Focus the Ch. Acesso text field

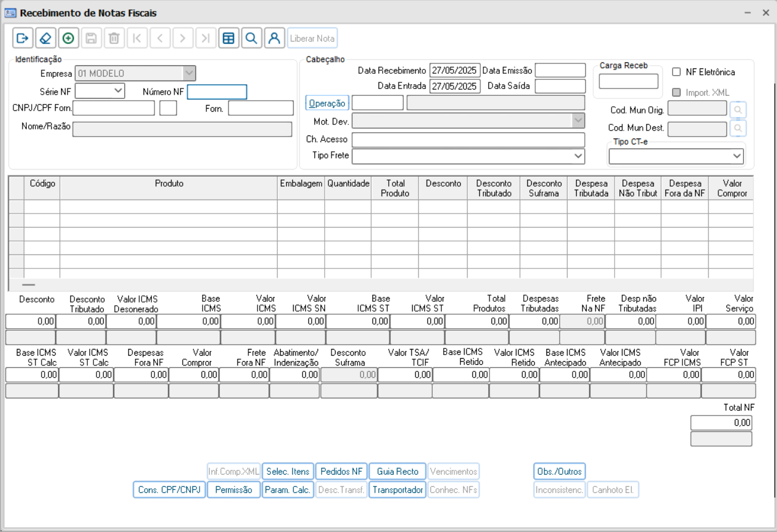tap(468, 140)
